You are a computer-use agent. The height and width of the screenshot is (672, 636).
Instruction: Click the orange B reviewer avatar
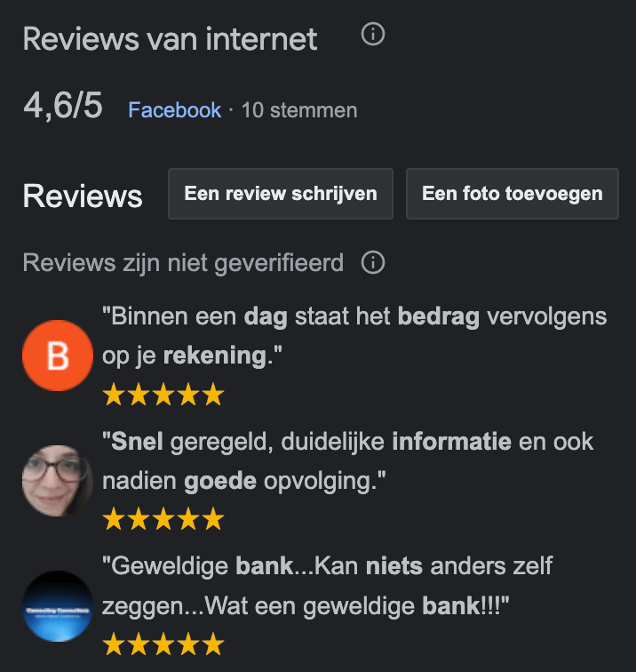tap(58, 356)
